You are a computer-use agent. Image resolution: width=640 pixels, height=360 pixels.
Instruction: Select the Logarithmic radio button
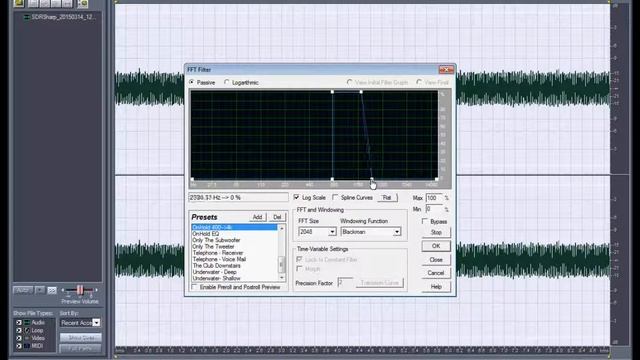(227, 82)
